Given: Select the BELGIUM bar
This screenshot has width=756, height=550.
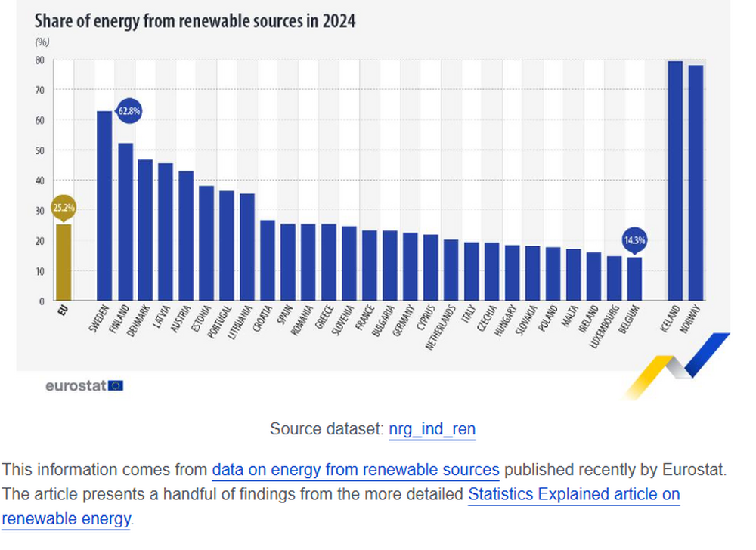Looking at the screenshot, I should pos(634,280).
